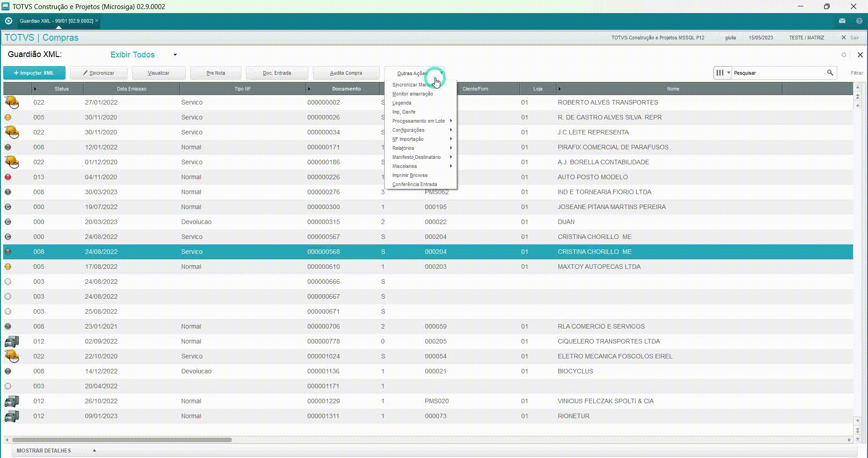Select the highlighted row document 000000568
The height and width of the screenshot is (458, 868).
click(x=428, y=252)
